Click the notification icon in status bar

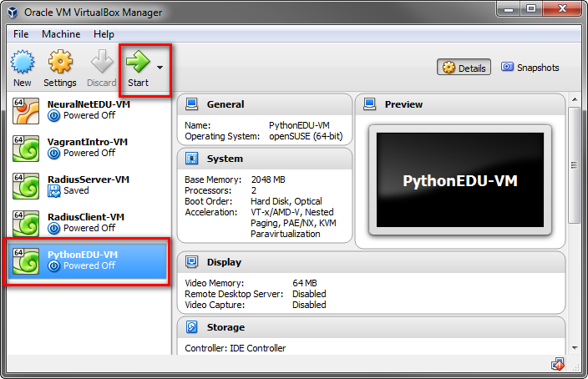pyautogui.click(x=558, y=364)
